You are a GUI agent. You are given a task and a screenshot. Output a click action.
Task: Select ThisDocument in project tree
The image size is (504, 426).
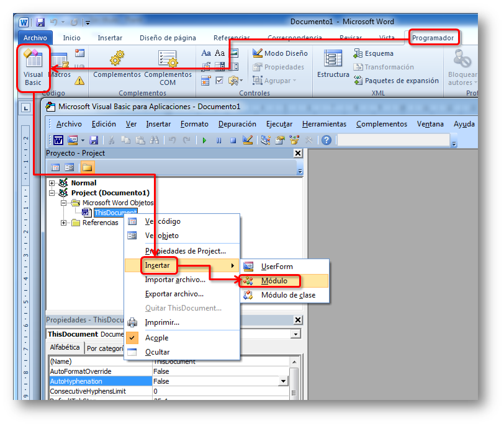pyautogui.click(x=115, y=213)
